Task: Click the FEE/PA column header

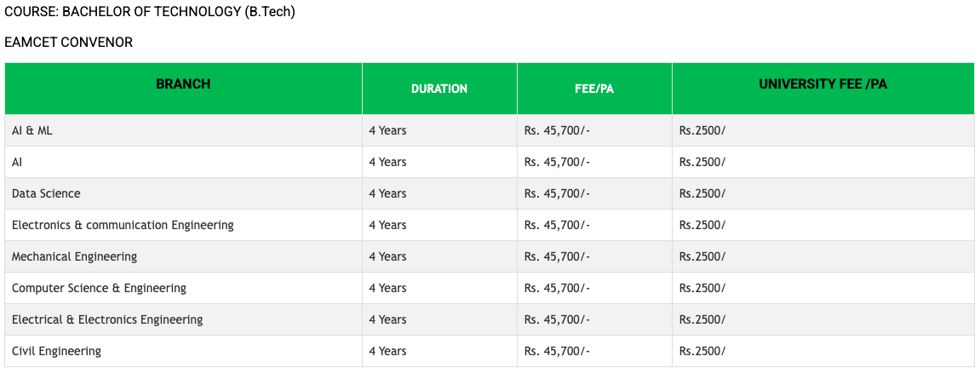Action: pyautogui.click(x=594, y=89)
